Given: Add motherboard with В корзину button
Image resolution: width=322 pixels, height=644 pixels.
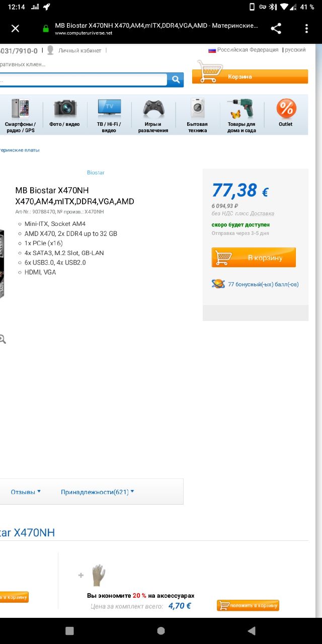Looking at the screenshot, I should [x=254, y=258].
